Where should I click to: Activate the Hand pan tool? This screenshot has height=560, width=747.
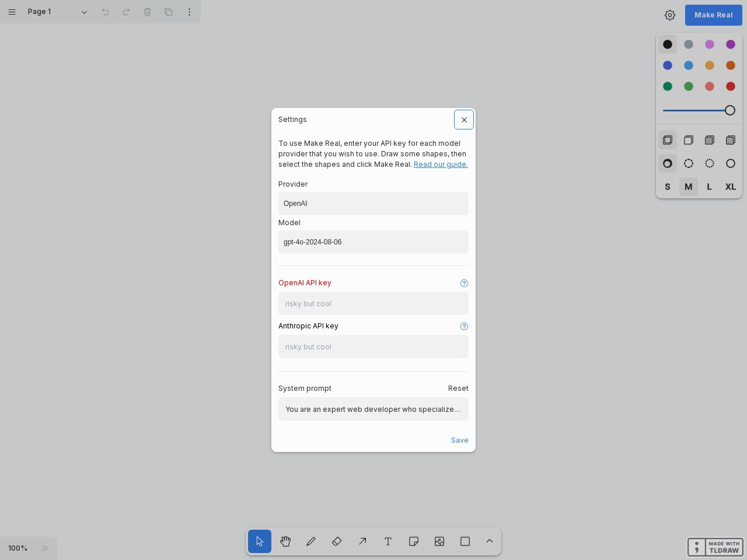(285, 541)
